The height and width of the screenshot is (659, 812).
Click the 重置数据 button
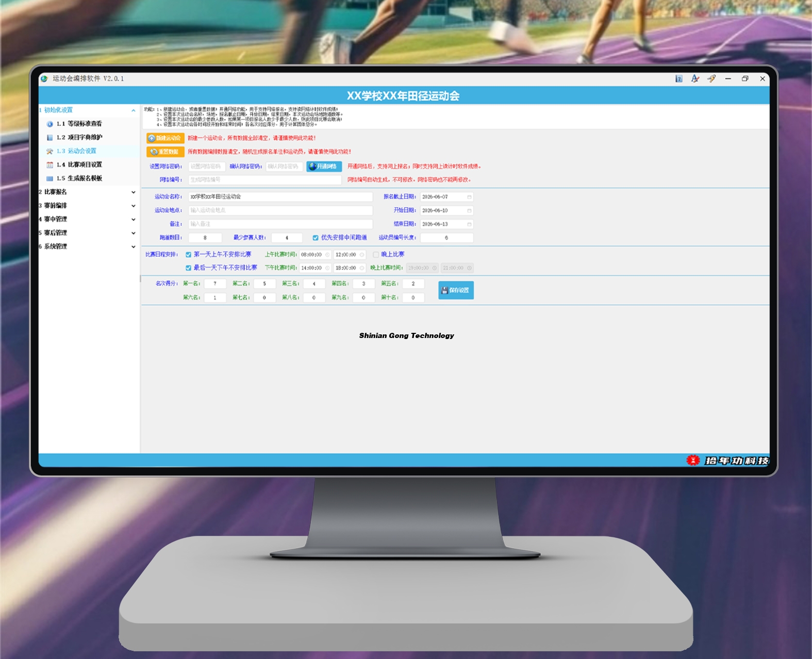point(165,151)
